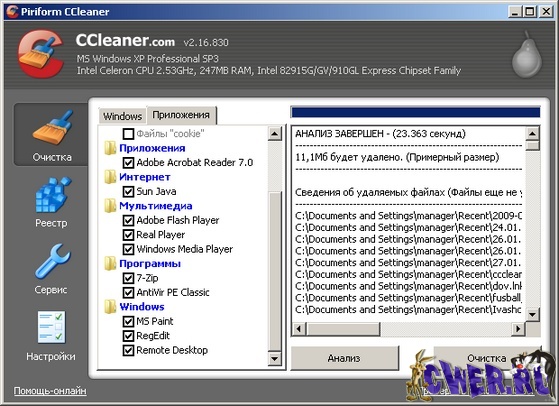
Task: Open the Реестр registry section
Action: pos(52,202)
